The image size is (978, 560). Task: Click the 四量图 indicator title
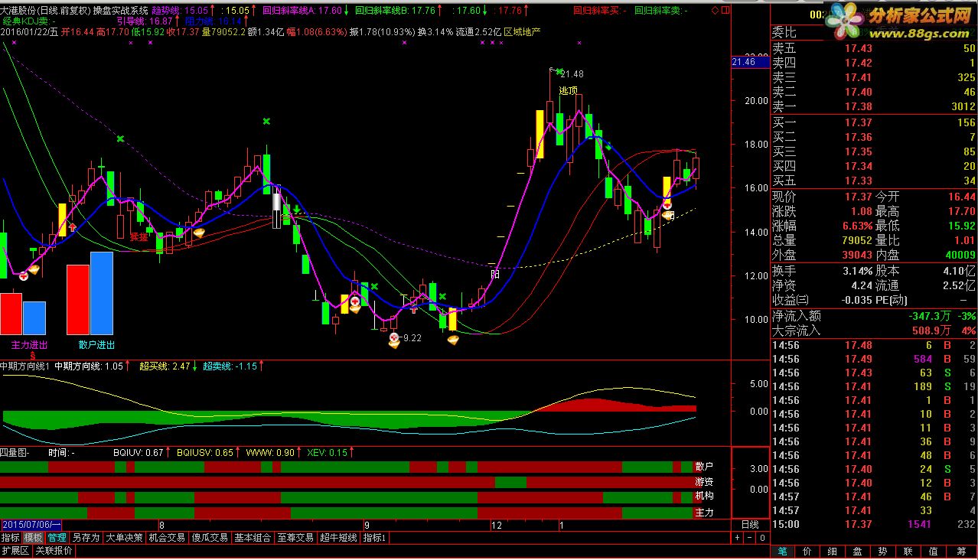pos(14,452)
